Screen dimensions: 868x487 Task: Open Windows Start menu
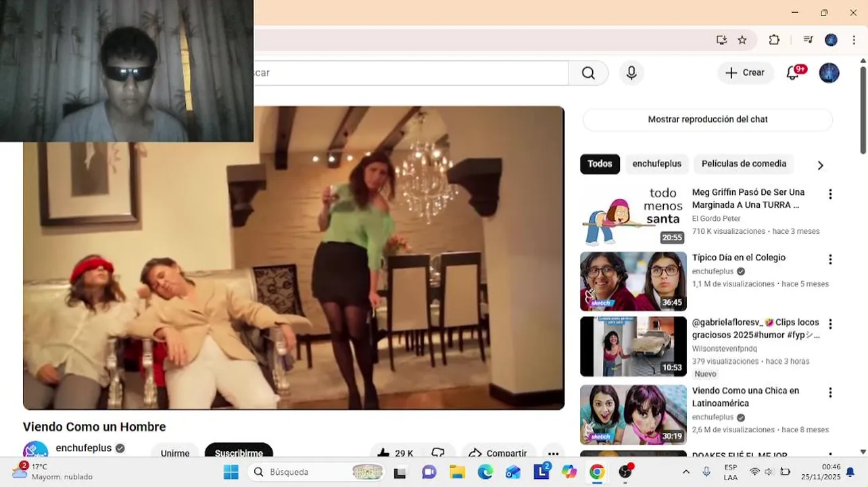point(231,472)
